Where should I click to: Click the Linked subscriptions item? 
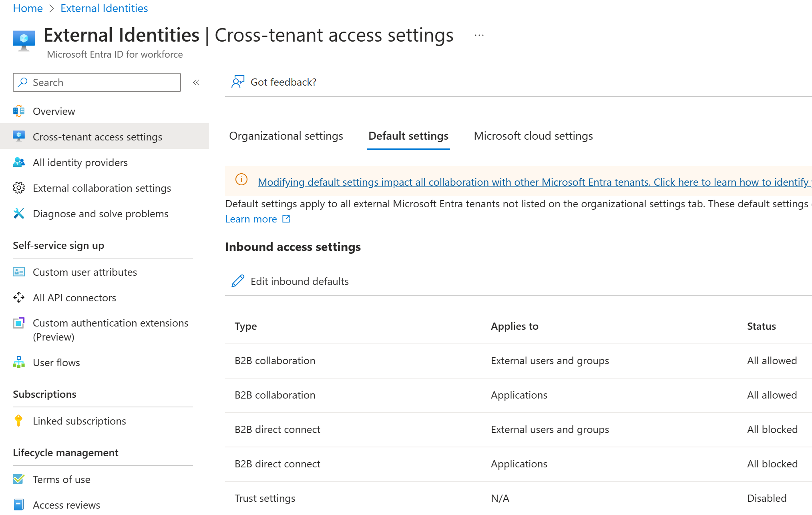tap(80, 421)
